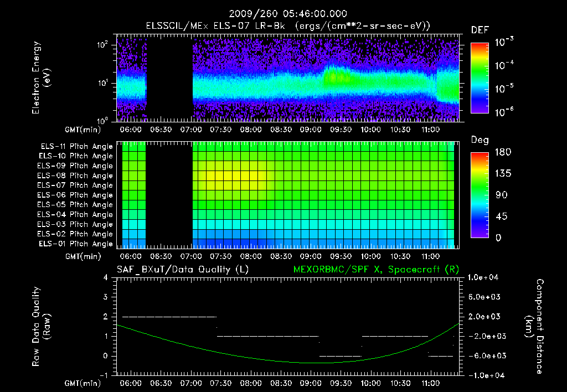
Task: Click the data quality level 0 segment near 09:30
Action: pos(340,356)
